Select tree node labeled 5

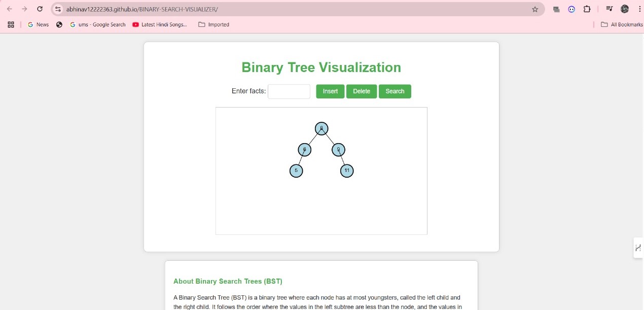click(x=296, y=171)
